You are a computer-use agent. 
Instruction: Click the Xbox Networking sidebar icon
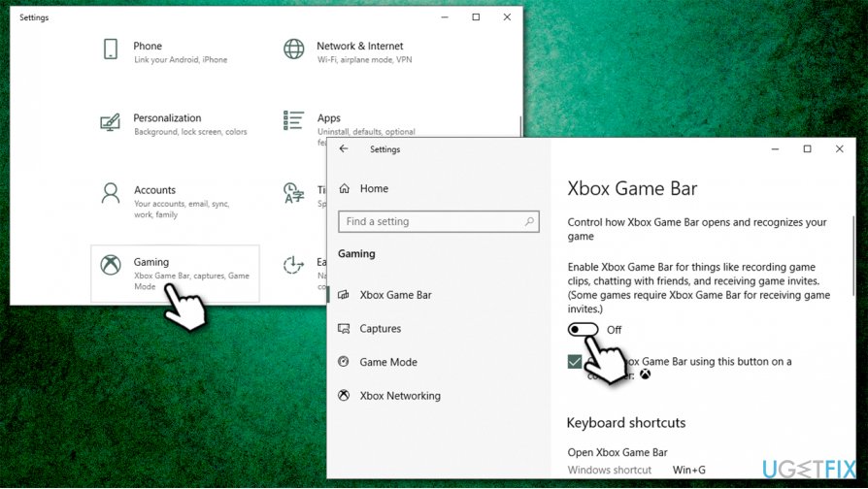[x=344, y=396]
